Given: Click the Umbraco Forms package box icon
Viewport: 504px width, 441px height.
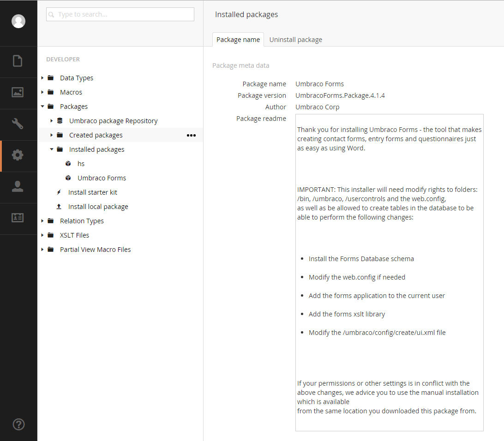Looking at the screenshot, I should click(68, 178).
